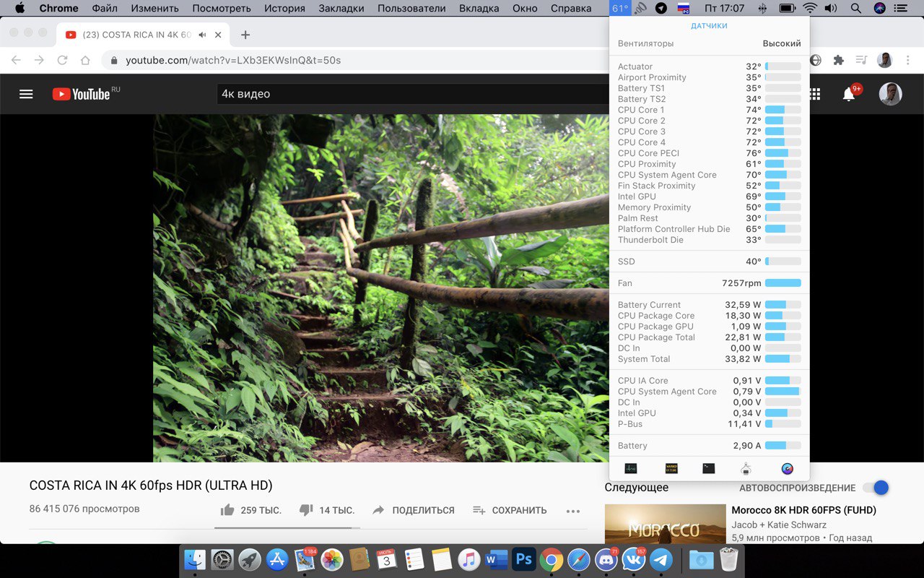Open Chrome extensions puzzle icon
The height and width of the screenshot is (578, 924).
(x=838, y=60)
